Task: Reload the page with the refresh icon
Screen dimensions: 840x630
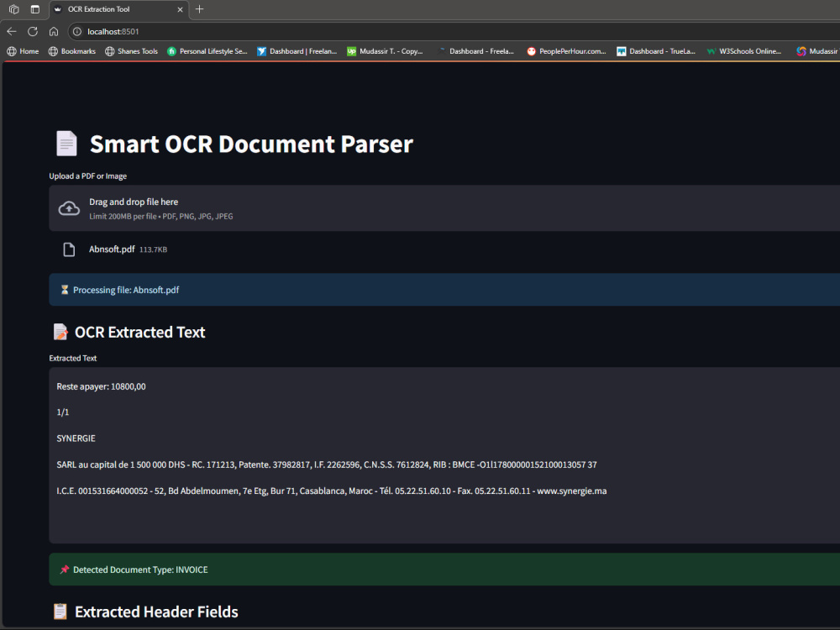Action: [x=33, y=32]
